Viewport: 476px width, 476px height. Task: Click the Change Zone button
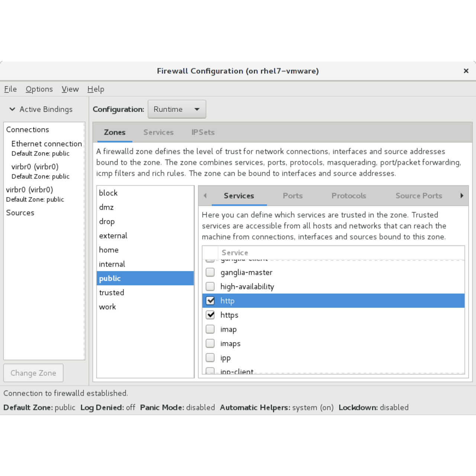(x=33, y=373)
